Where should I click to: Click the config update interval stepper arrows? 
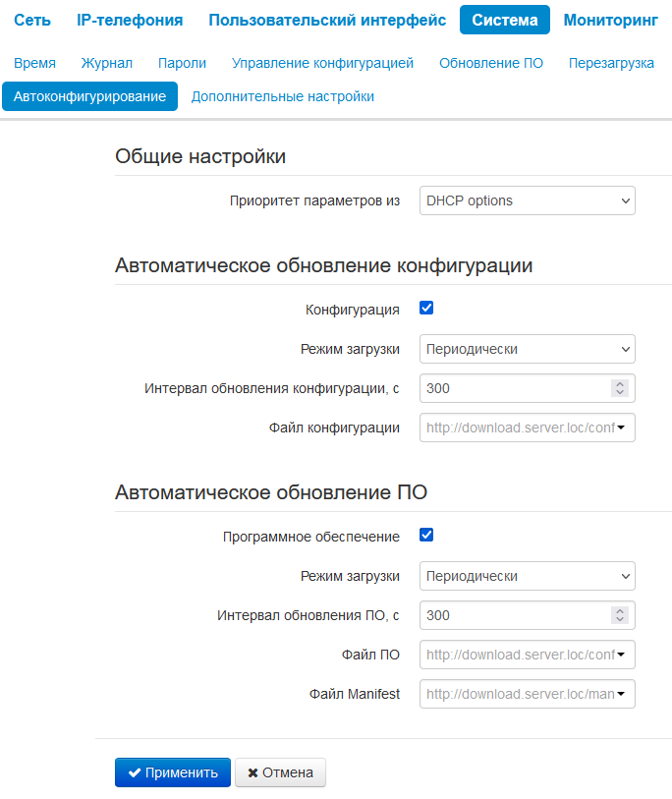(x=619, y=388)
